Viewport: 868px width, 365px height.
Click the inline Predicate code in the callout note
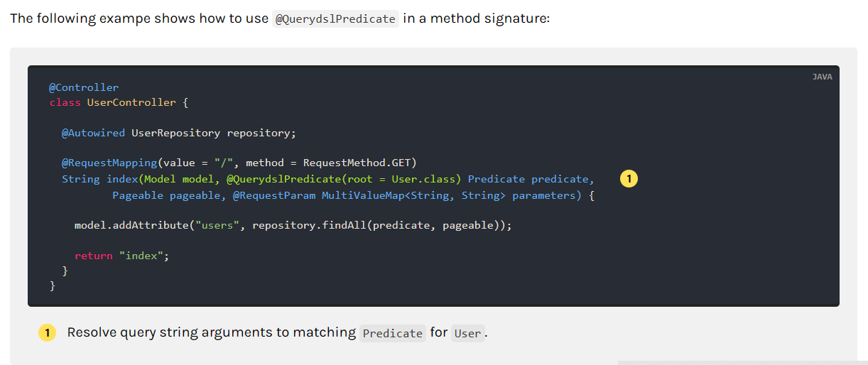393,333
